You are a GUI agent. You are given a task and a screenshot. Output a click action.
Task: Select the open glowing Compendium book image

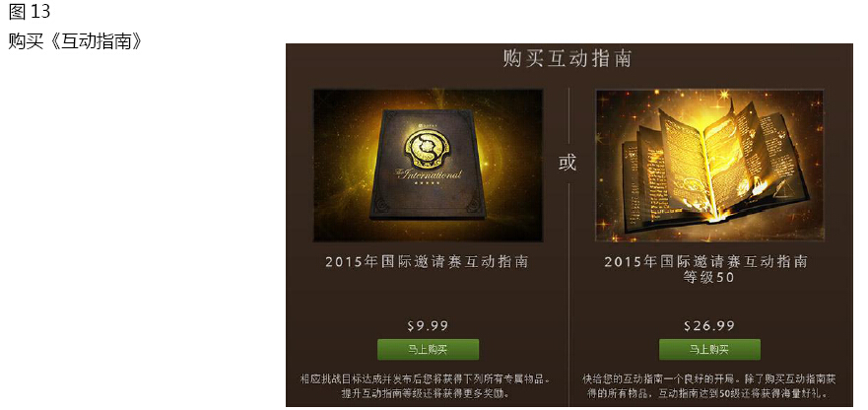709,166
